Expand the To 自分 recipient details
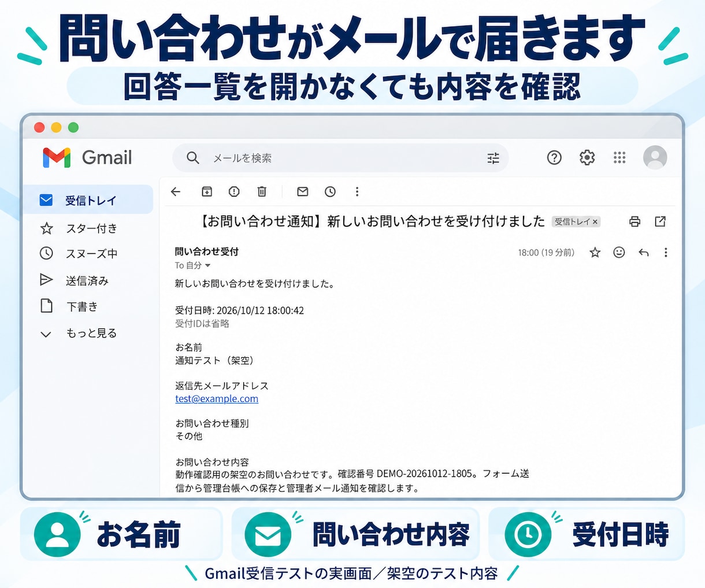Viewport: 705px width, 588px height. 207,266
